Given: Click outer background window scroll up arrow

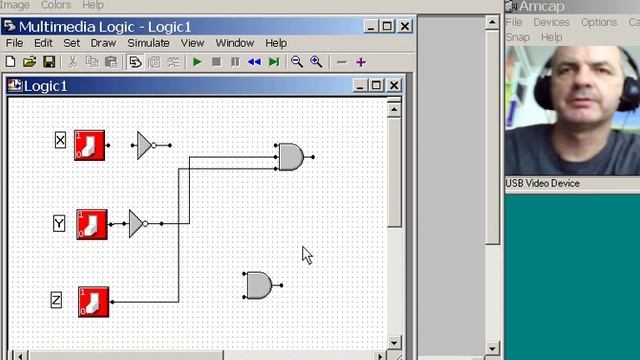Looking at the screenshot, I should tap(492, 22).
